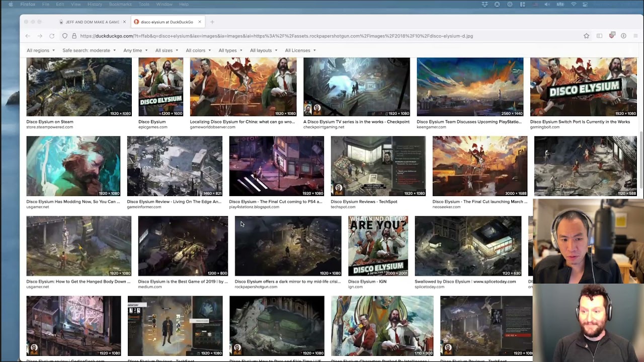
Task: Click the Dropbox icon in menu bar
Action: click(x=485, y=5)
